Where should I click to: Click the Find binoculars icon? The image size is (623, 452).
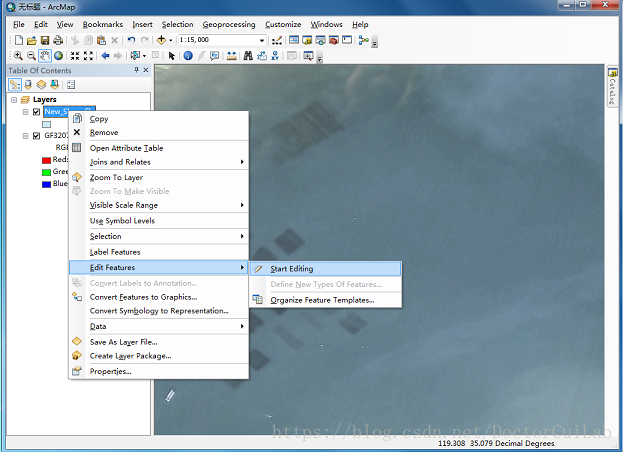click(x=248, y=56)
